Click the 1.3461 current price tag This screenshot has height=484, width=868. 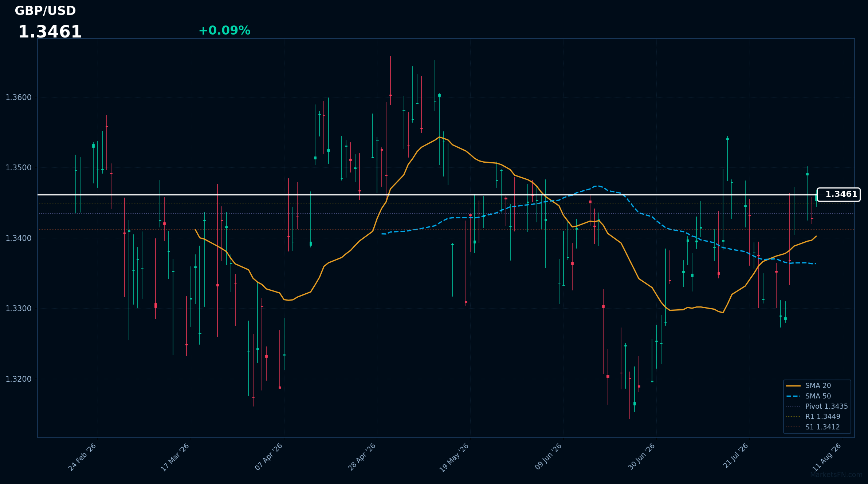tap(838, 194)
